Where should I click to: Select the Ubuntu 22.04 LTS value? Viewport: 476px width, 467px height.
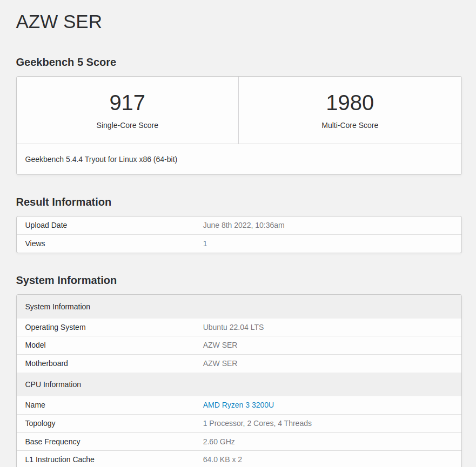233,327
